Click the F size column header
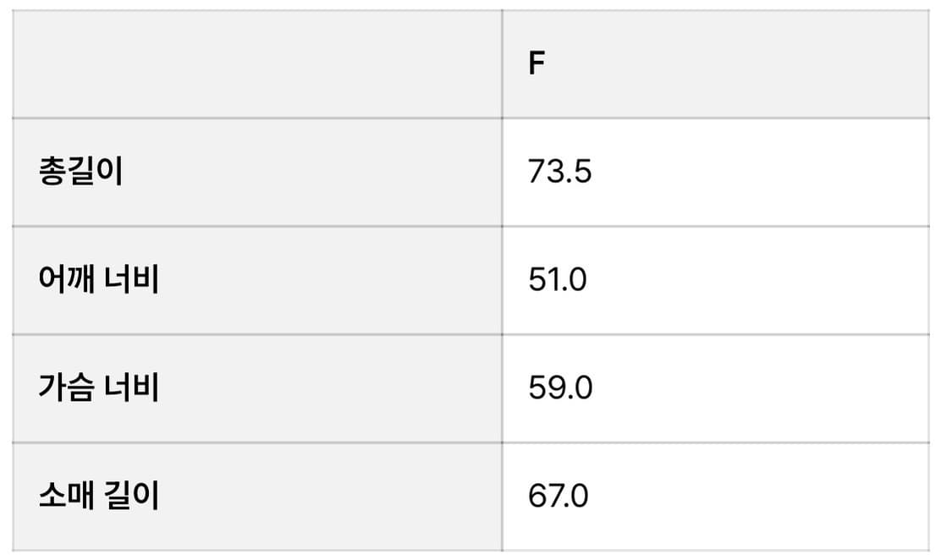The image size is (952, 560). 537,64
